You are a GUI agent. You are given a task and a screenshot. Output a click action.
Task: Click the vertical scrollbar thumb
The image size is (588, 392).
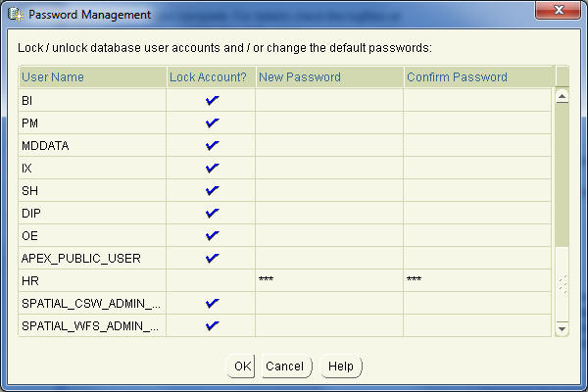[562, 175]
